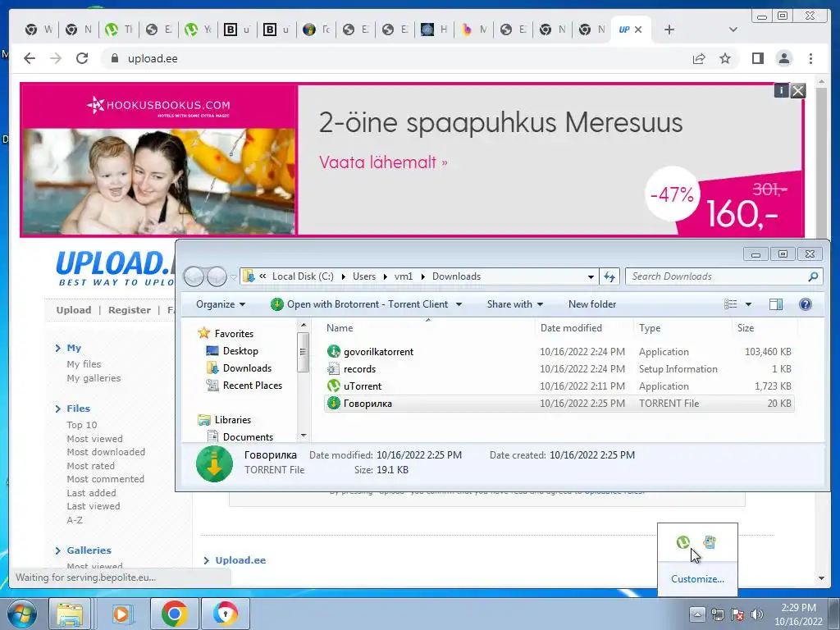Click Explorer forward navigation button
The image size is (840, 630).
coord(217,276)
